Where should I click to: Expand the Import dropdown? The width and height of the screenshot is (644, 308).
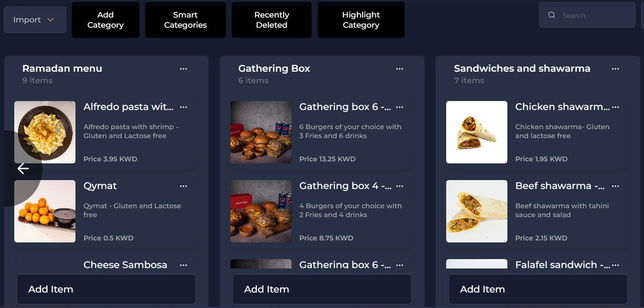tap(35, 20)
